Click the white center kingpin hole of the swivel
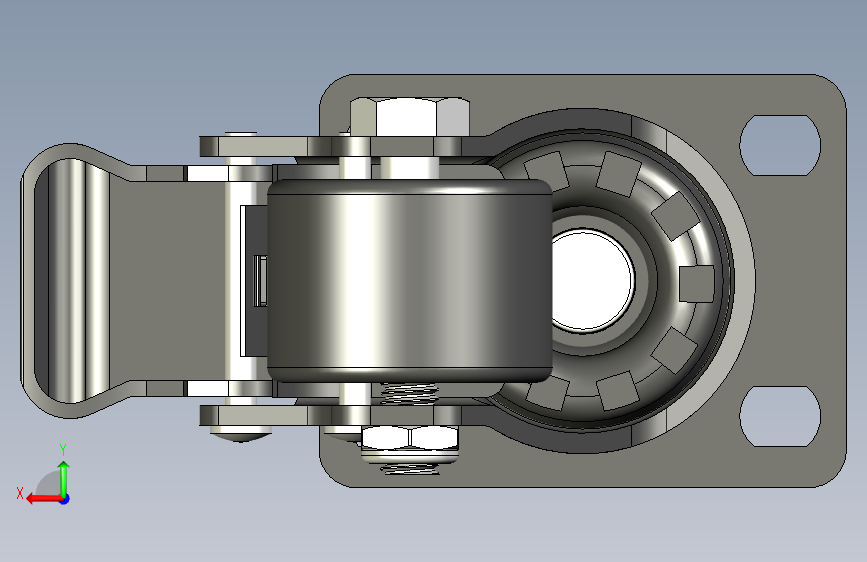The height and width of the screenshot is (562, 867). (x=593, y=282)
